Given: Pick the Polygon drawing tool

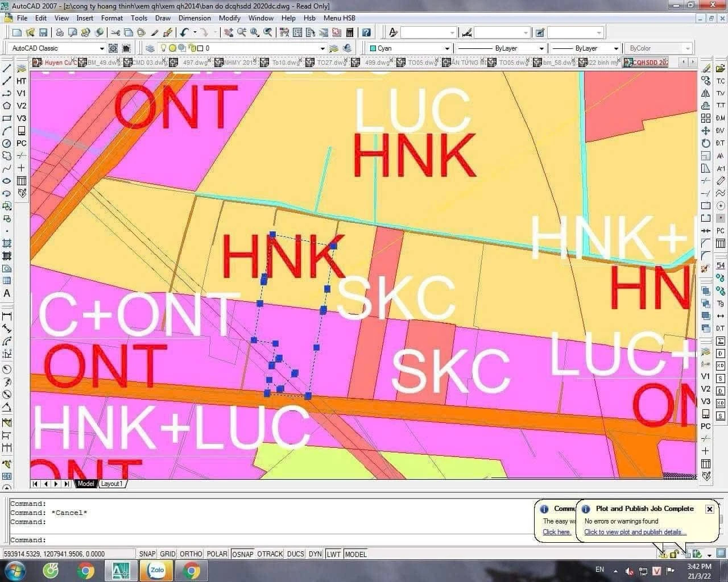Looking at the screenshot, I should click(7, 106).
